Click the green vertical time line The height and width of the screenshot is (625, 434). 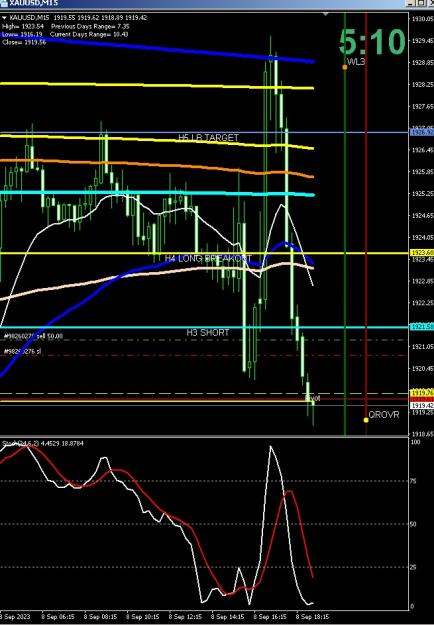345,239
